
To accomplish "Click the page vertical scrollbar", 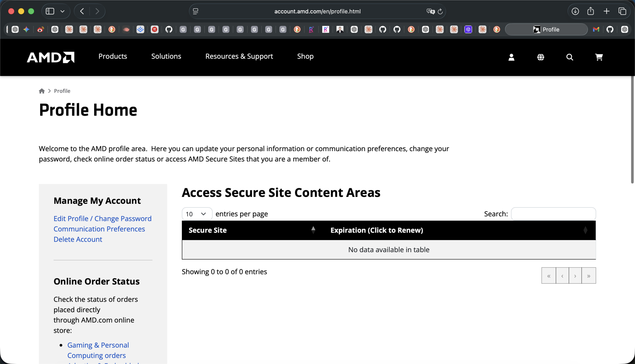I will [632, 130].
